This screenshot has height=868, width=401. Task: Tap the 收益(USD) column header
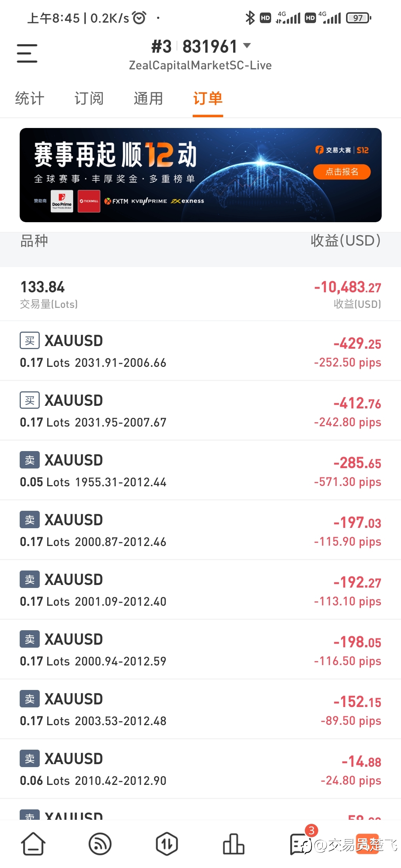pos(346,241)
